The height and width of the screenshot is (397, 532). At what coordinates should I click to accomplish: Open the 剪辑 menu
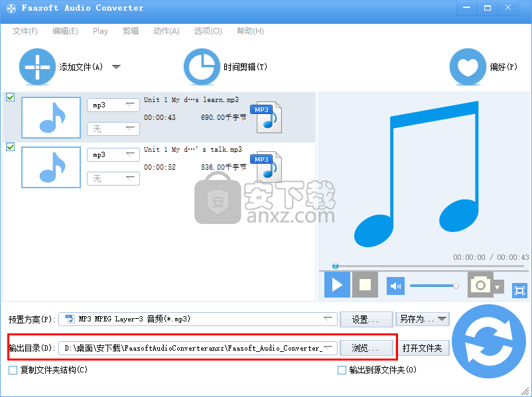point(131,31)
